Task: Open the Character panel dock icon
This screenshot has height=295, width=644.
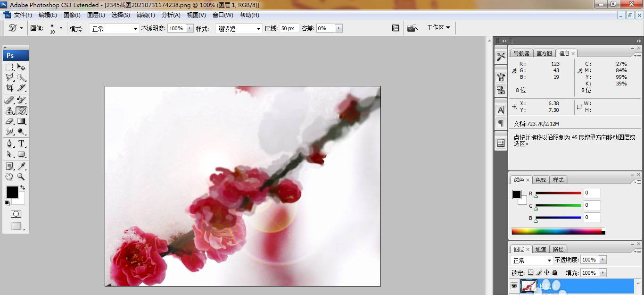Action: coord(501,110)
